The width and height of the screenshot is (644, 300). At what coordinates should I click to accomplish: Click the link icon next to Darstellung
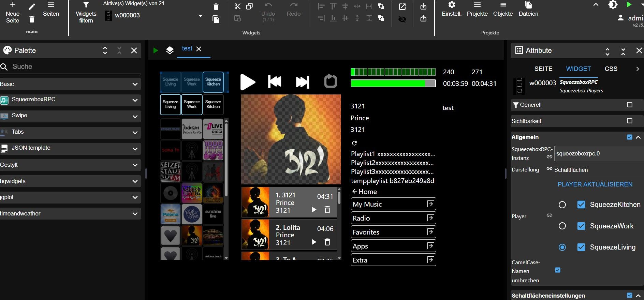[549, 168]
